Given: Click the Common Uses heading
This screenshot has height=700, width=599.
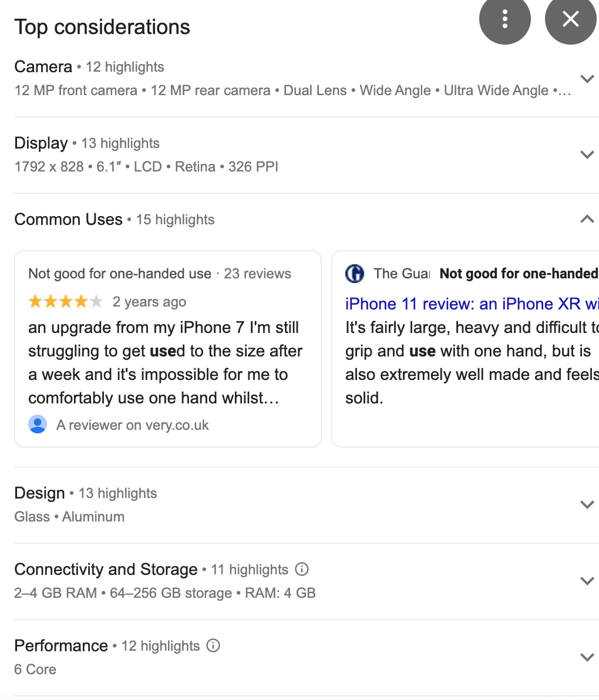Looking at the screenshot, I should click(69, 220).
